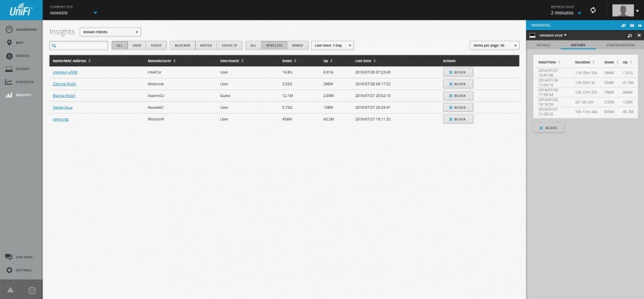644x299 pixels.
Task: Expand the Last Seen: 1 Day dropdown
Action: coord(332,46)
